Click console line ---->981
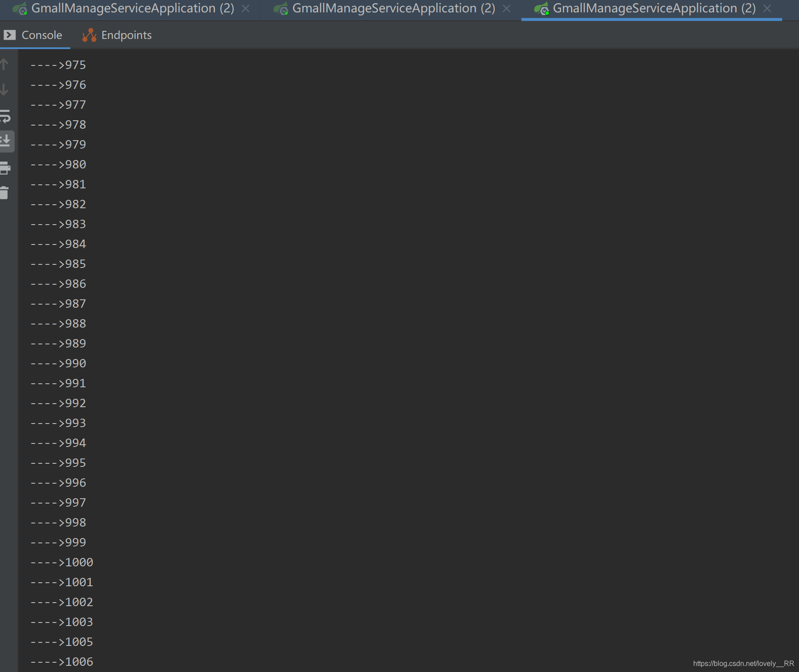 point(58,184)
